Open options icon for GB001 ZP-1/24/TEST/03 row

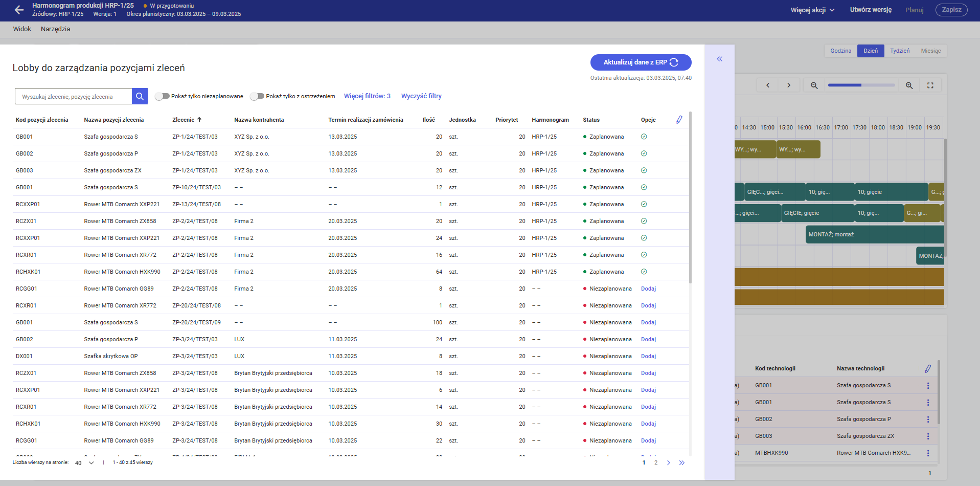click(x=644, y=137)
